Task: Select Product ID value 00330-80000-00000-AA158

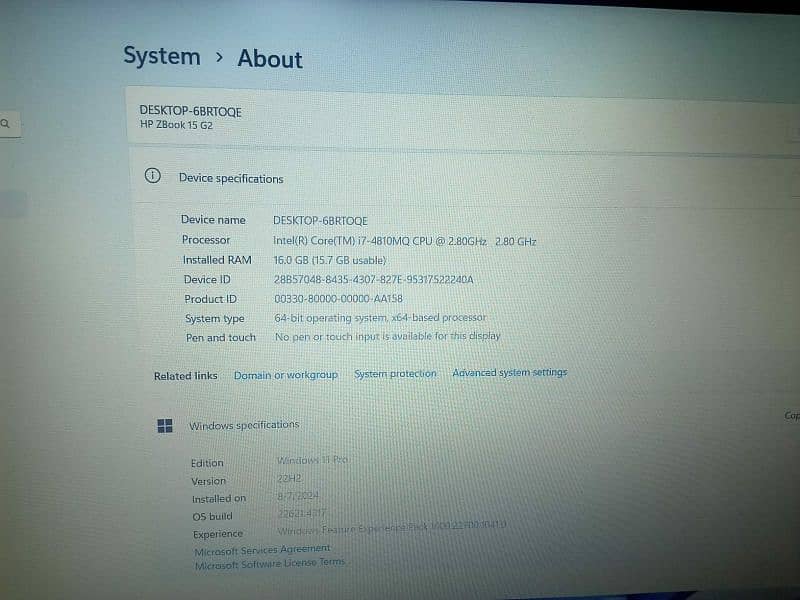Action: (x=338, y=298)
